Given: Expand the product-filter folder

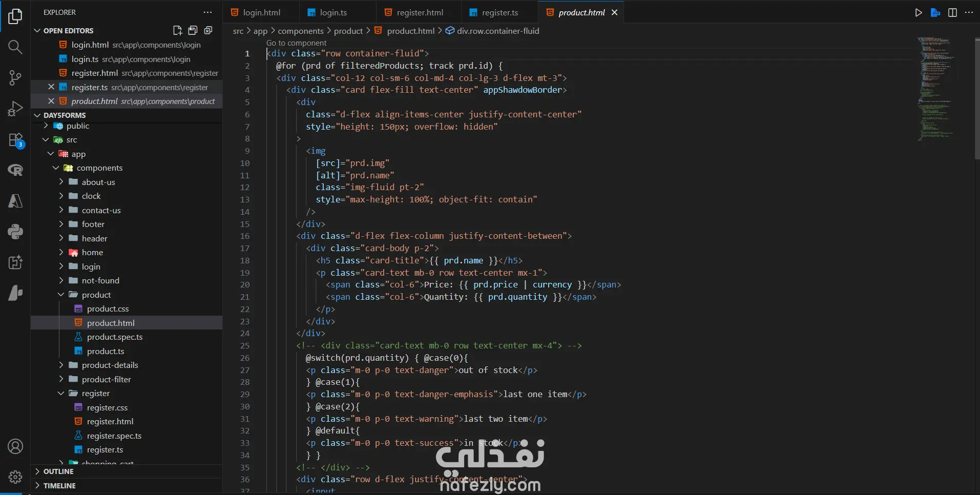Looking at the screenshot, I should tap(61, 379).
